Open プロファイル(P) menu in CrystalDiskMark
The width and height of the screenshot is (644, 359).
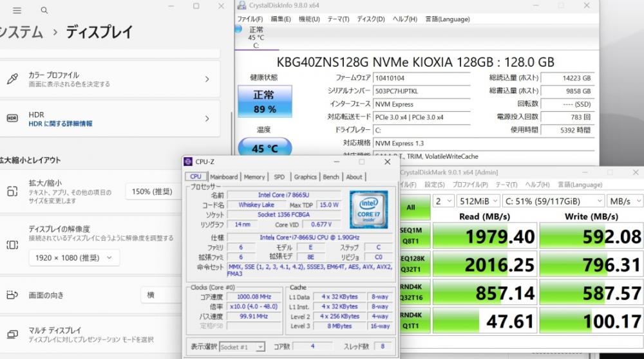[470, 185]
